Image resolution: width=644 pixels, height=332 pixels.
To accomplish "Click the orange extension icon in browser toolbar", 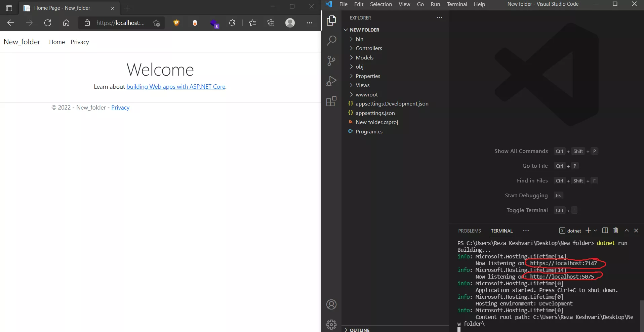I will coord(195,23).
